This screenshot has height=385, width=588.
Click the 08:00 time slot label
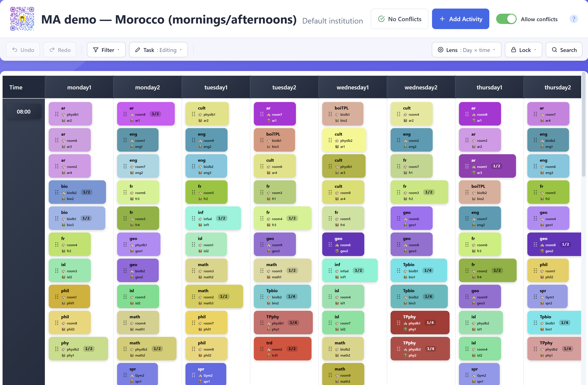point(24,111)
